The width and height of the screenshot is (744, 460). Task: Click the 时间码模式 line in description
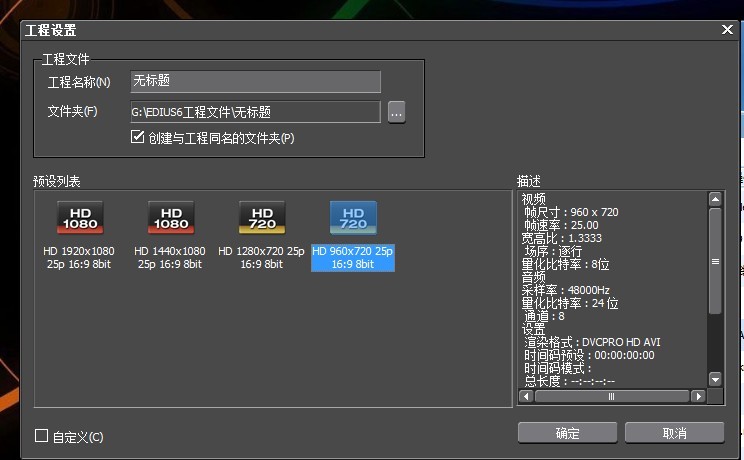558,368
